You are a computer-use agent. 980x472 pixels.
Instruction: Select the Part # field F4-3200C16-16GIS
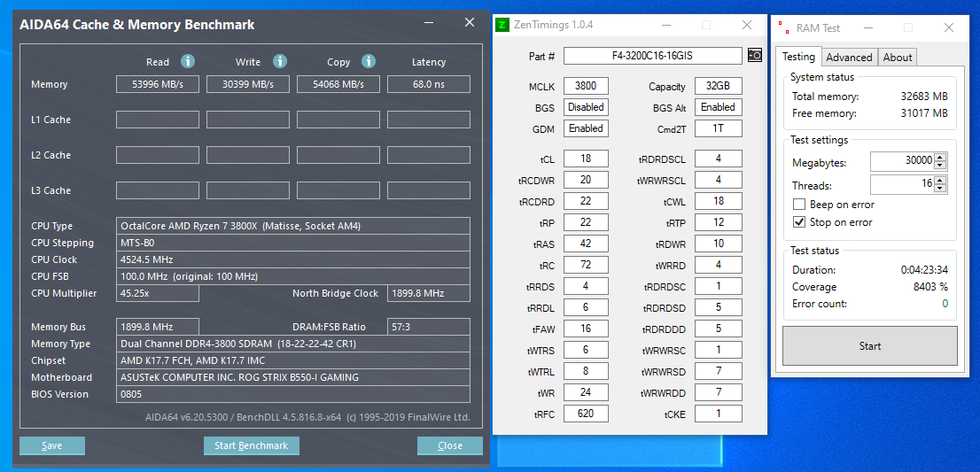click(x=652, y=56)
